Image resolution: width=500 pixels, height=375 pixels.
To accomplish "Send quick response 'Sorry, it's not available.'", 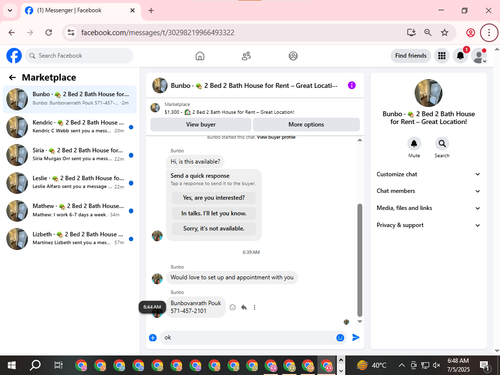I will 214,229.
